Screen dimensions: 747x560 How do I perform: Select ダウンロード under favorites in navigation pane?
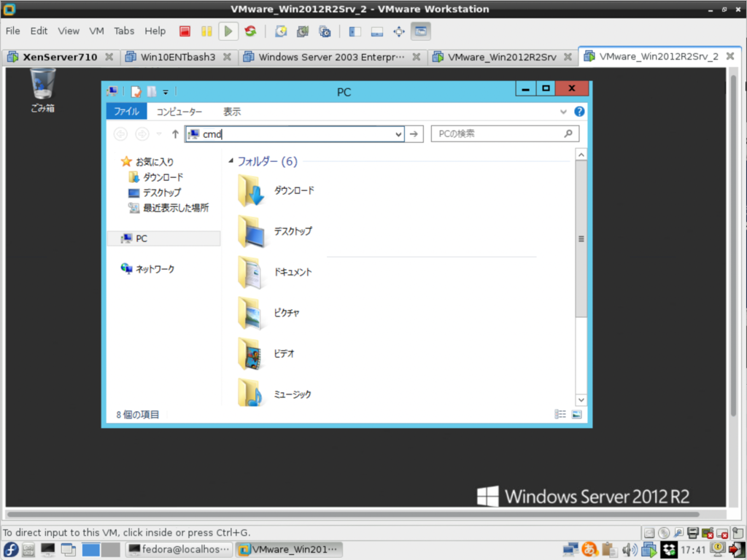[156, 177]
